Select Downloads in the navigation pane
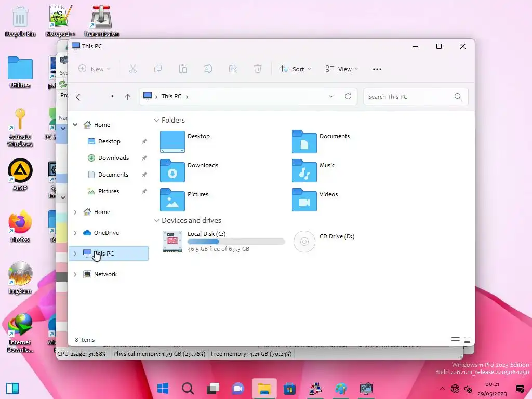Image resolution: width=532 pixels, height=399 pixels. (113, 158)
